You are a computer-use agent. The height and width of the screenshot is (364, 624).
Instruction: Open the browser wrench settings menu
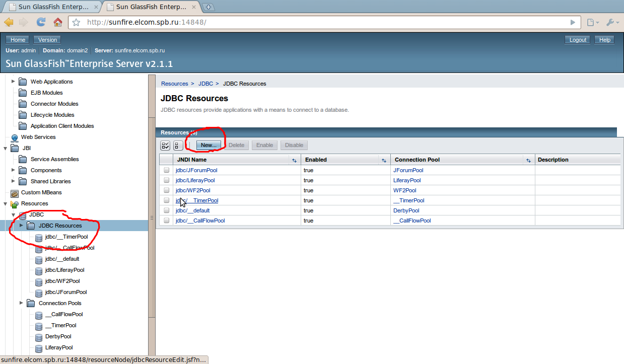[x=609, y=23]
